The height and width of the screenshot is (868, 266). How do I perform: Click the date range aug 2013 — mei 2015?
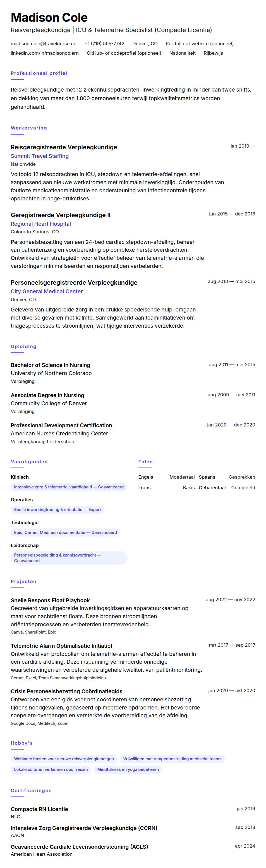[231, 281]
